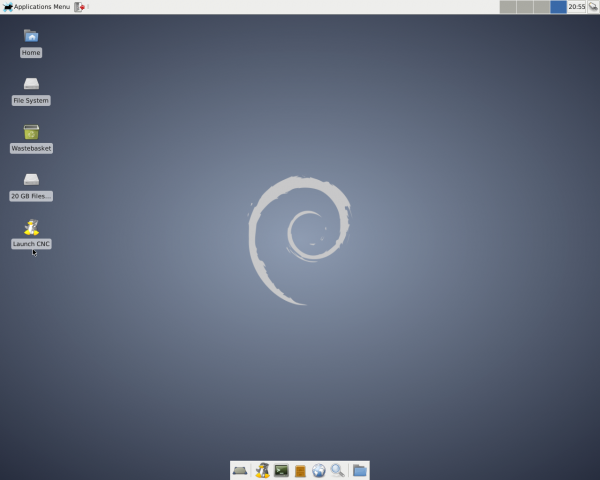Viewport: 600px width, 480px height.
Task: Click the red icon beside Applications Menu
Action: click(80, 7)
